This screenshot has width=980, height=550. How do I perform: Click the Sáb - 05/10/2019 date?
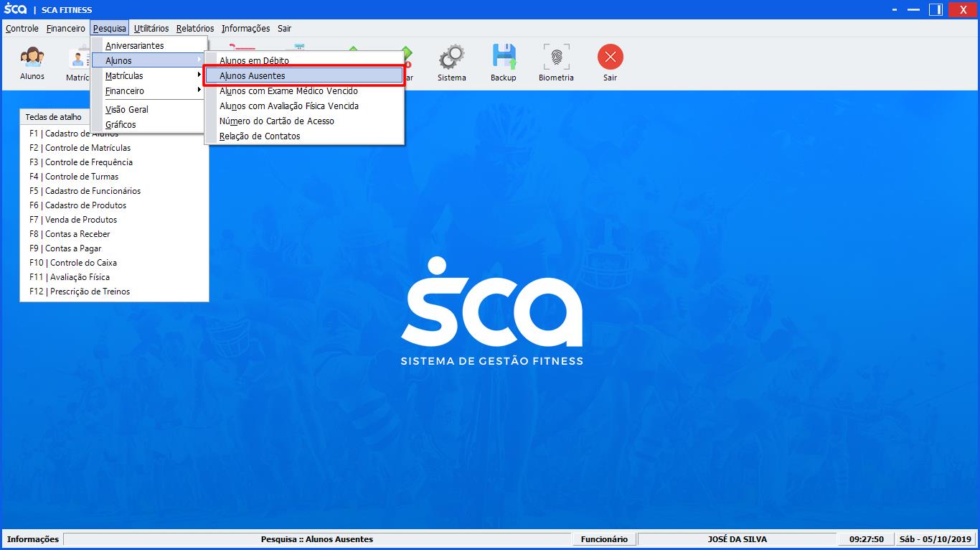(936, 539)
